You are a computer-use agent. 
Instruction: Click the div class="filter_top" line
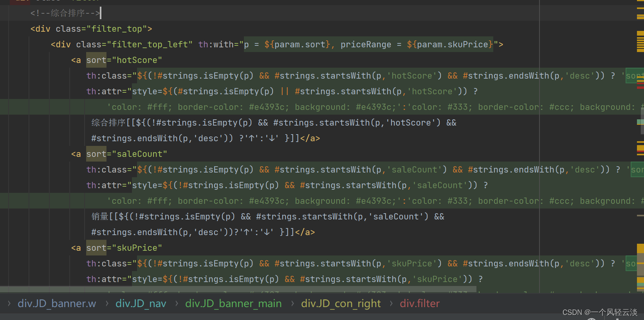pos(91,29)
